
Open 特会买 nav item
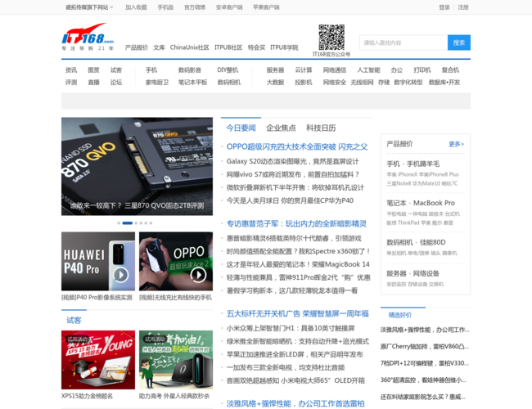click(256, 47)
